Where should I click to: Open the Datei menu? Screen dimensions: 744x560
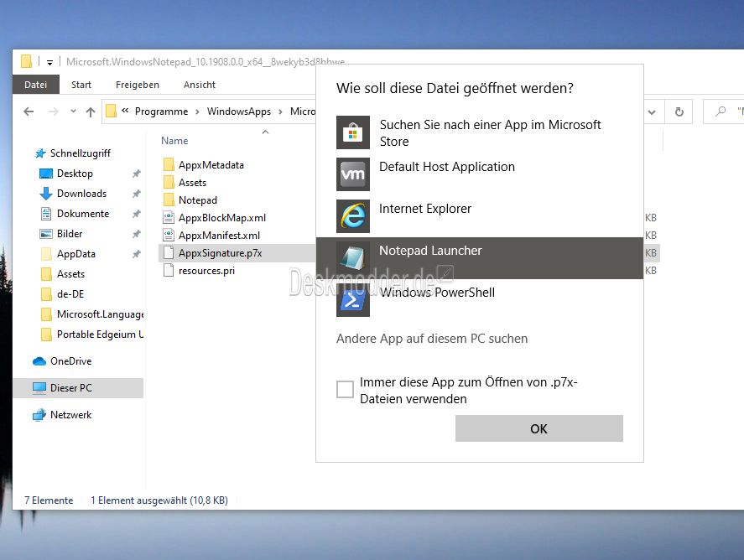tap(35, 85)
